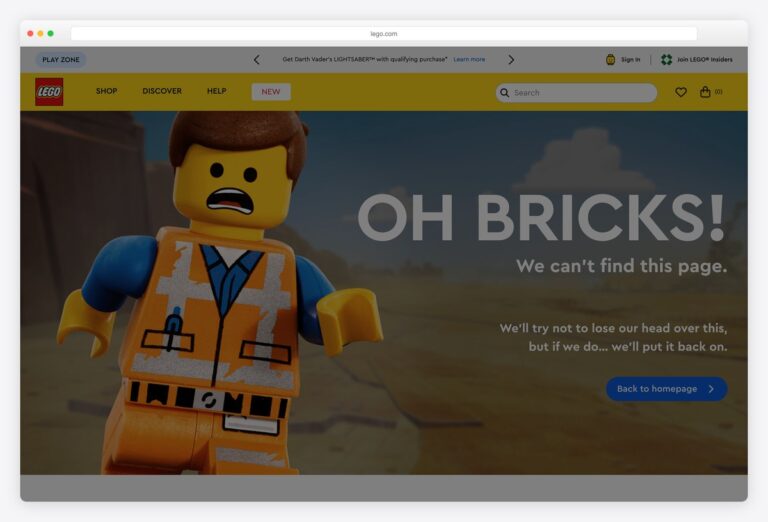768x522 pixels.
Task: Focus the Search input field
Action: tap(576, 93)
